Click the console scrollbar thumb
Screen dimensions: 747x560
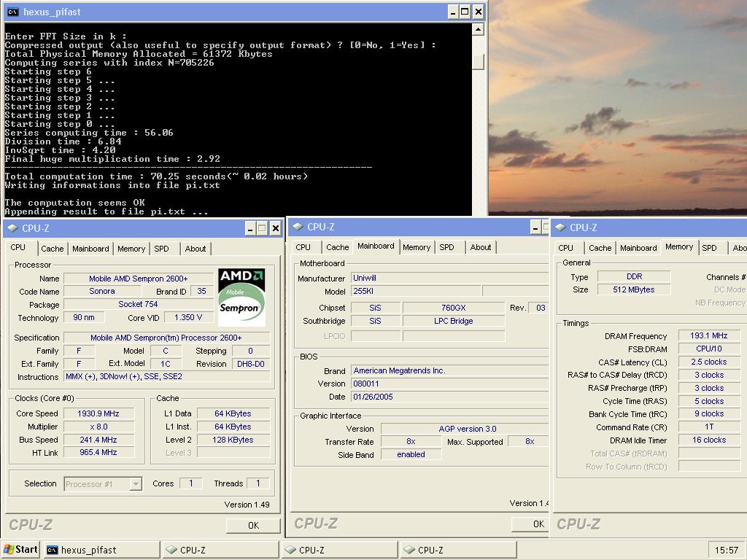coord(479,61)
